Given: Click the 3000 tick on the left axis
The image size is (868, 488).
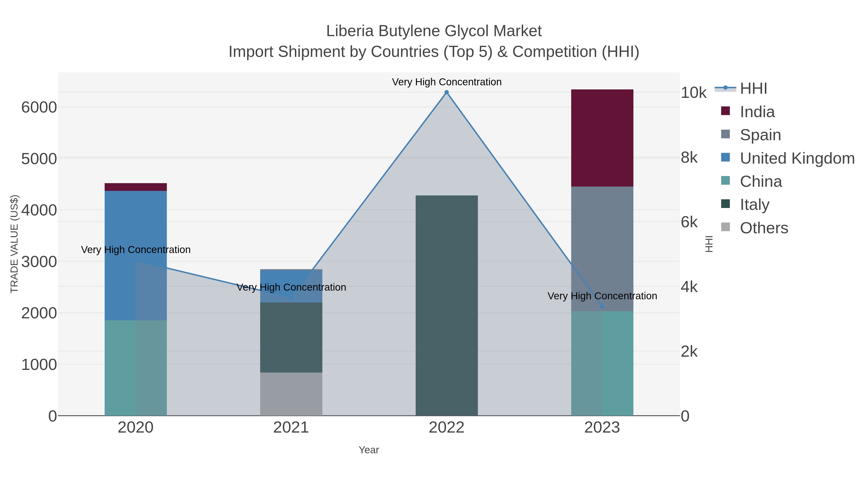Looking at the screenshot, I should (39, 262).
